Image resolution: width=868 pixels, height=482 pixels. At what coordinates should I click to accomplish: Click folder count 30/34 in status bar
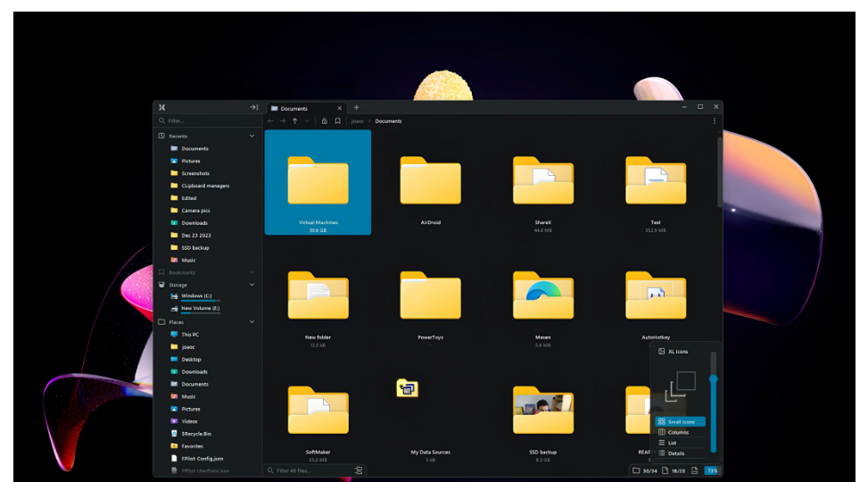coord(645,470)
